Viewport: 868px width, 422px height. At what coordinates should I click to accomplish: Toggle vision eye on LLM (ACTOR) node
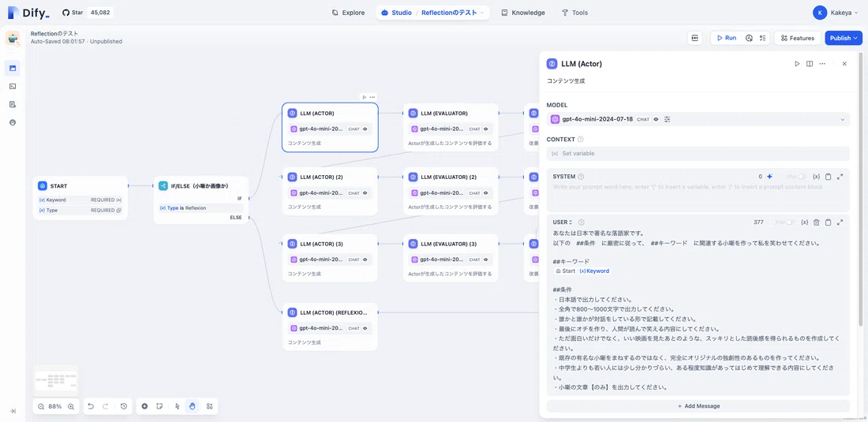pos(365,129)
